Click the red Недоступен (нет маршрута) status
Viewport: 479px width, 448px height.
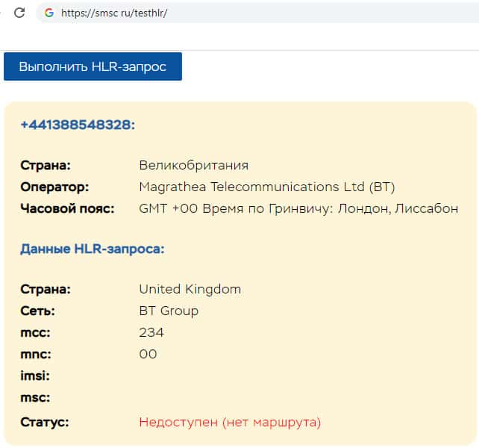coord(230,423)
